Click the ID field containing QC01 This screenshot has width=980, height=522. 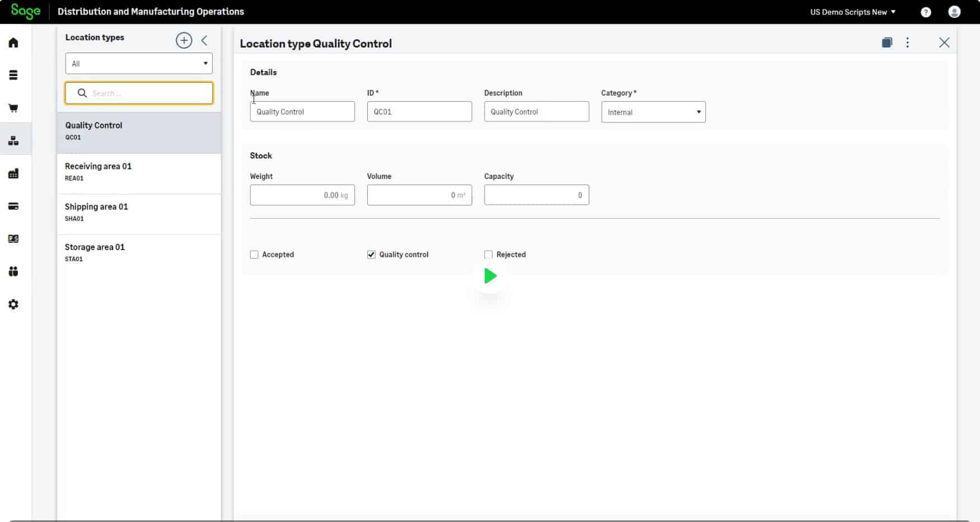pyautogui.click(x=419, y=111)
